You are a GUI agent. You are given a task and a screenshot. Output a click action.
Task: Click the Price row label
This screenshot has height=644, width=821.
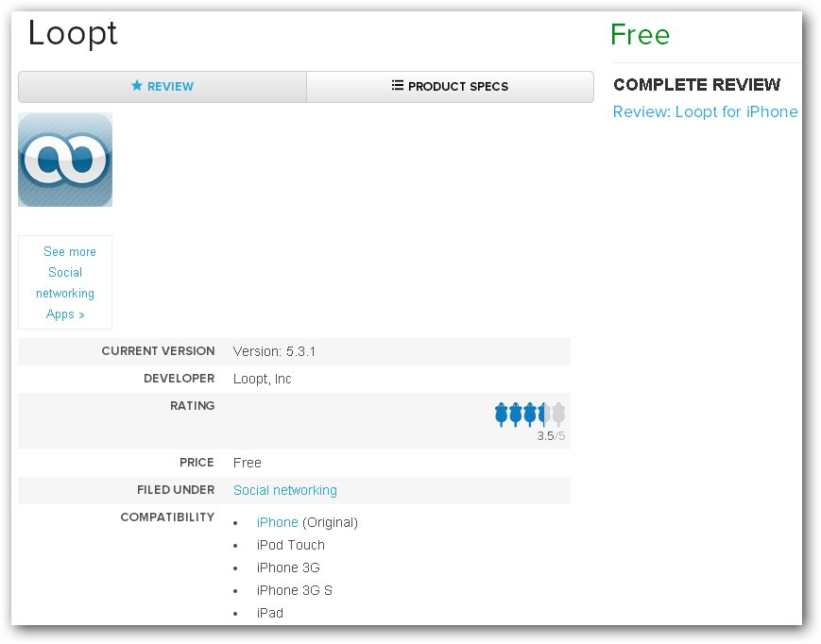(197, 463)
